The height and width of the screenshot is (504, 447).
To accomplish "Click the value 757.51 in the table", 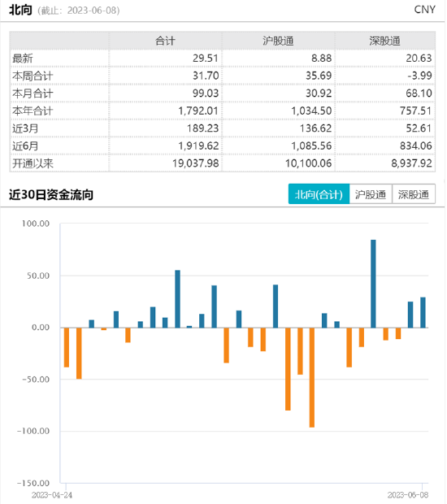I will [415, 111].
